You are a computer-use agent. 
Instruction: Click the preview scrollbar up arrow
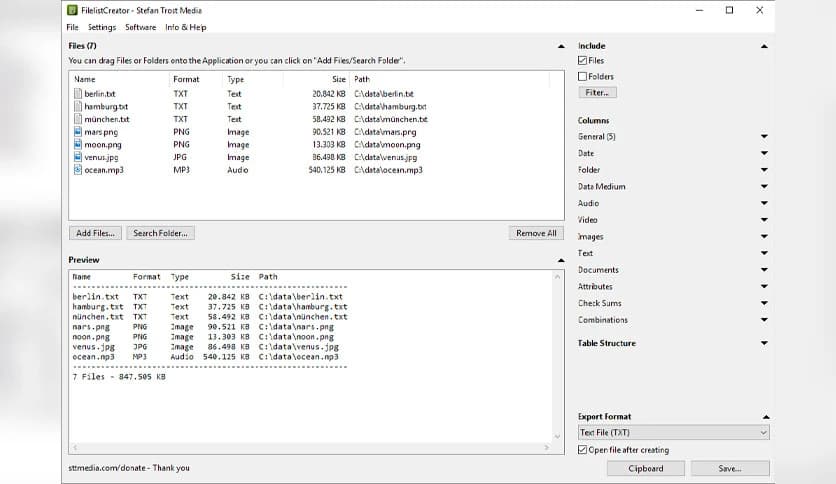click(x=557, y=277)
